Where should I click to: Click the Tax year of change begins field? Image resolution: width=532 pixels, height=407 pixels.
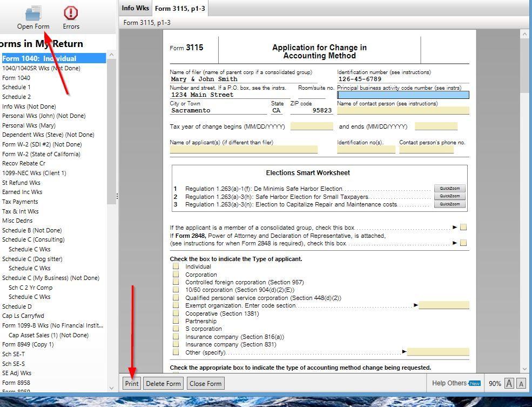[312, 126]
